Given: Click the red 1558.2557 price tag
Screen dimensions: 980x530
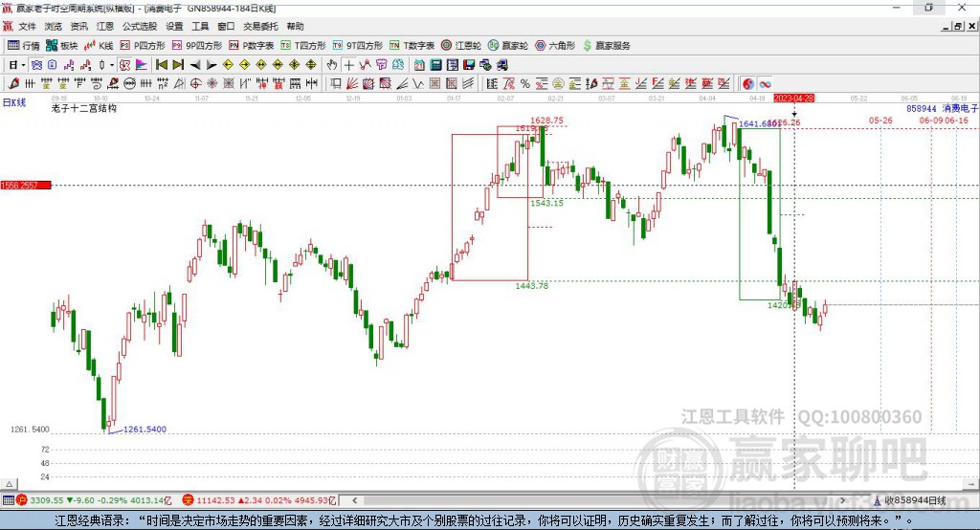Looking at the screenshot, I should click(26, 185).
